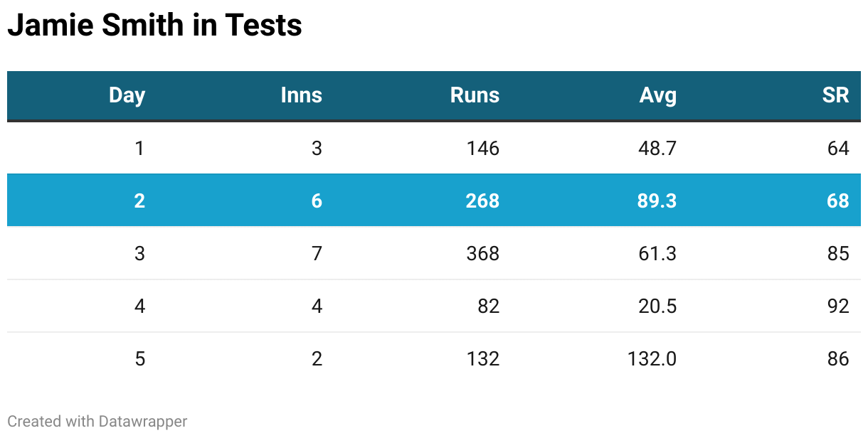Click the strike rate 64 value
This screenshot has height=438, width=868.
pos(838,148)
